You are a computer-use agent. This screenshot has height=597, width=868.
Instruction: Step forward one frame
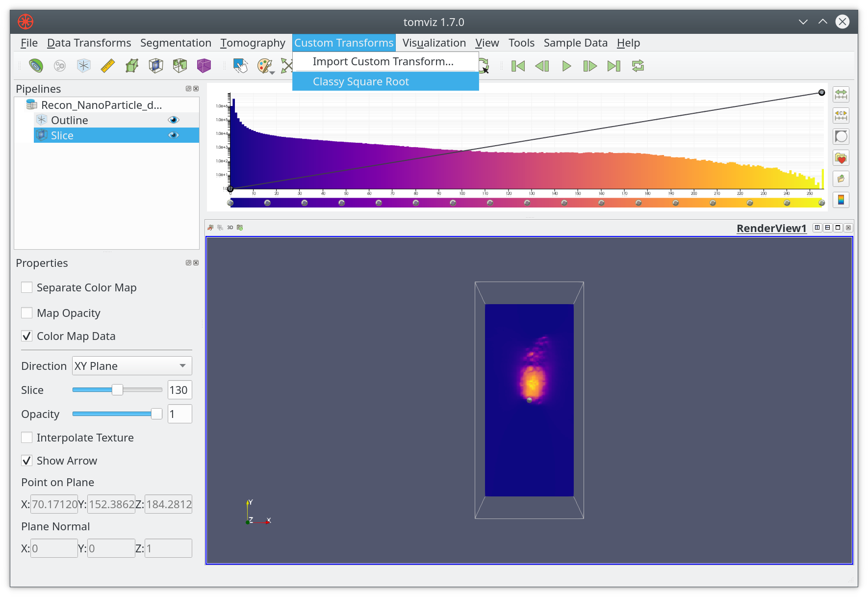(x=590, y=66)
